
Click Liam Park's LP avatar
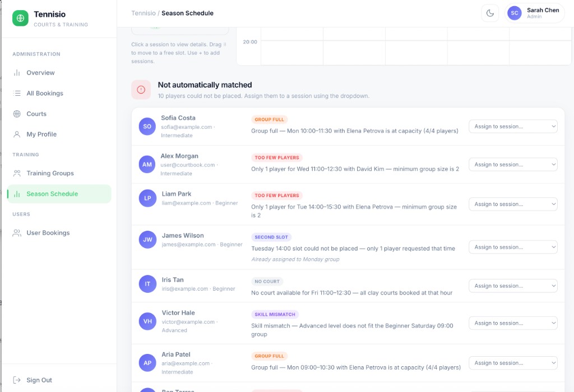(x=147, y=198)
